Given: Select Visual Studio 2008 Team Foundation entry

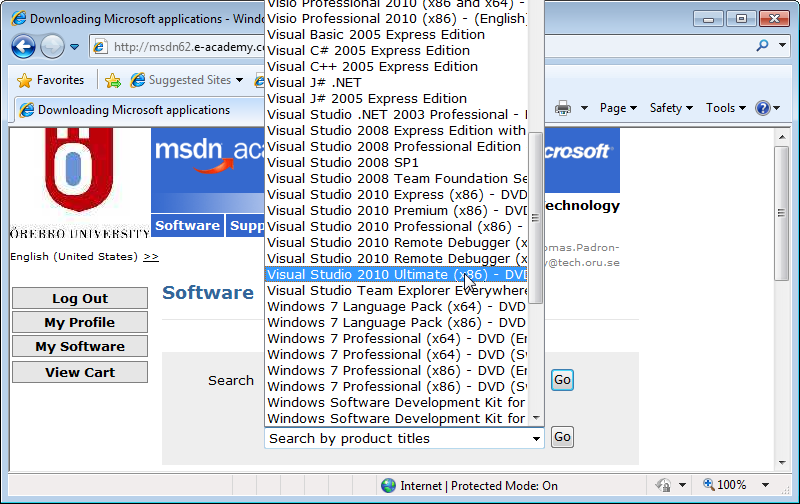Looking at the screenshot, I should pos(396,179).
